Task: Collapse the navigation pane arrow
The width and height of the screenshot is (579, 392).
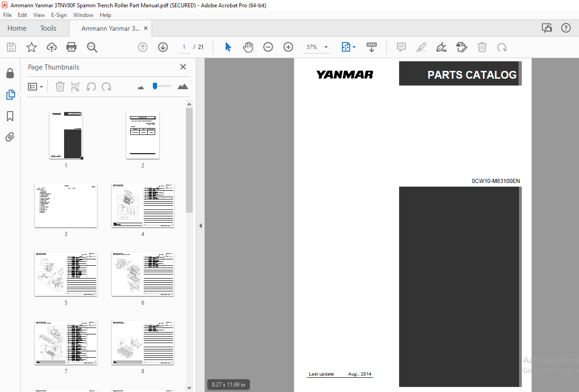Action: tap(200, 226)
